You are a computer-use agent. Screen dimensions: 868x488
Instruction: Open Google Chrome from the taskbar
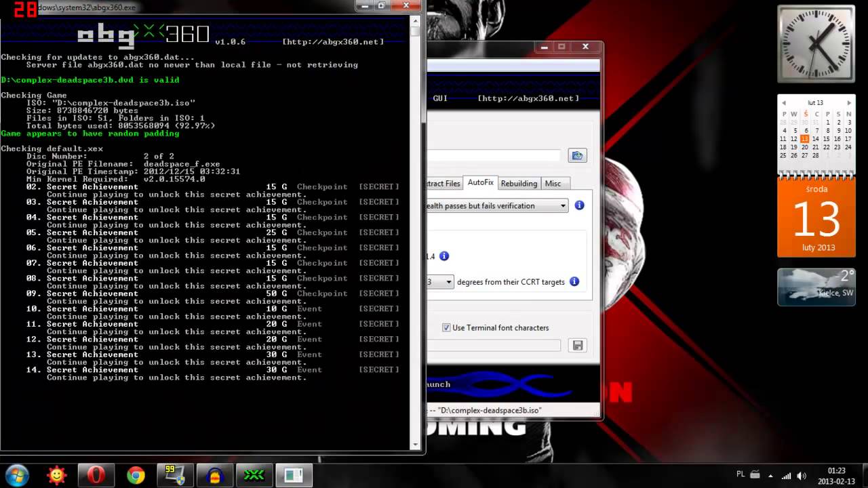(136, 476)
